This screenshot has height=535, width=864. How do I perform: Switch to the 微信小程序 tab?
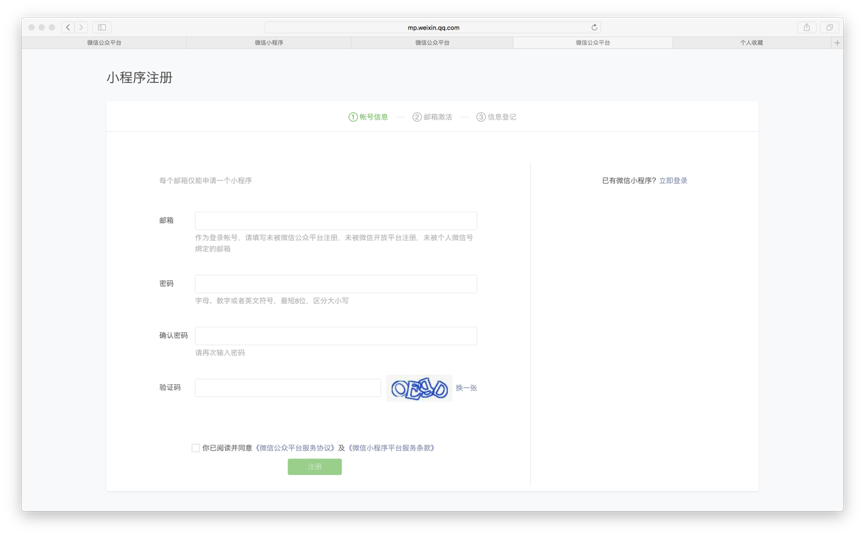pyautogui.click(x=269, y=42)
